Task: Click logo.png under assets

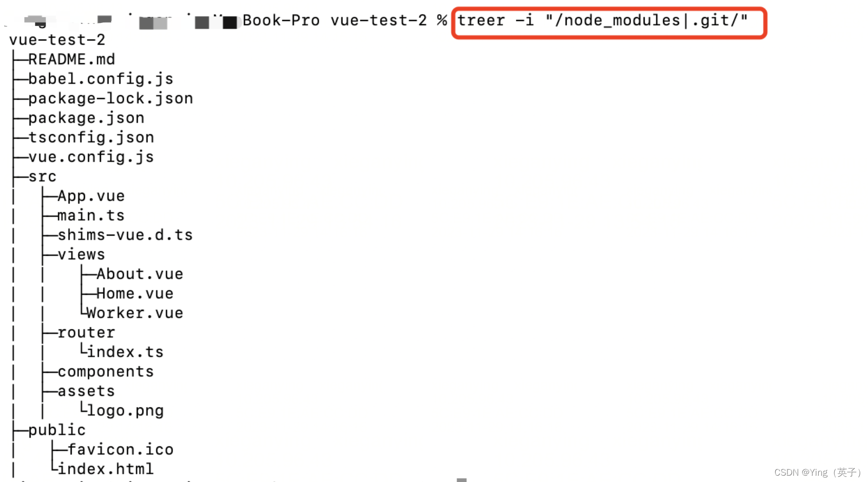Action: click(125, 411)
